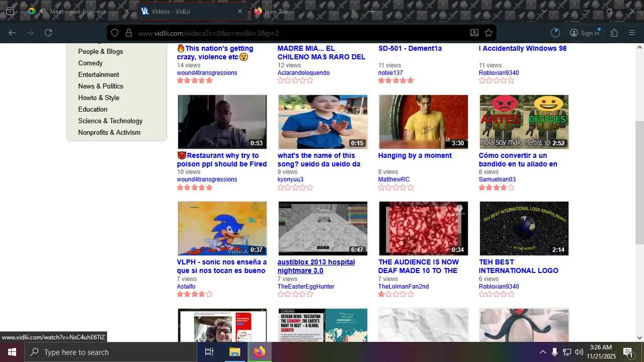Close the Meet tab

tap(126, 11)
